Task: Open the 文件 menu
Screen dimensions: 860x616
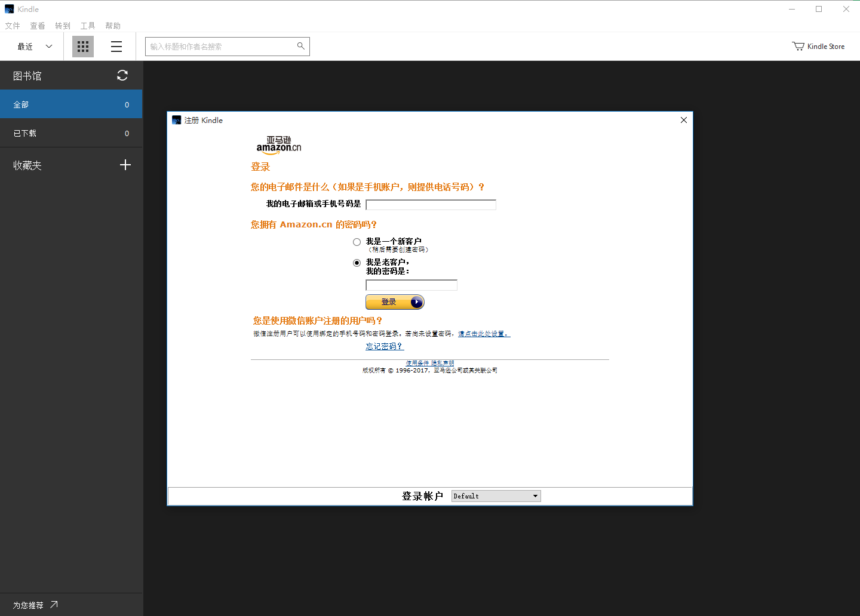Action: point(13,26)
